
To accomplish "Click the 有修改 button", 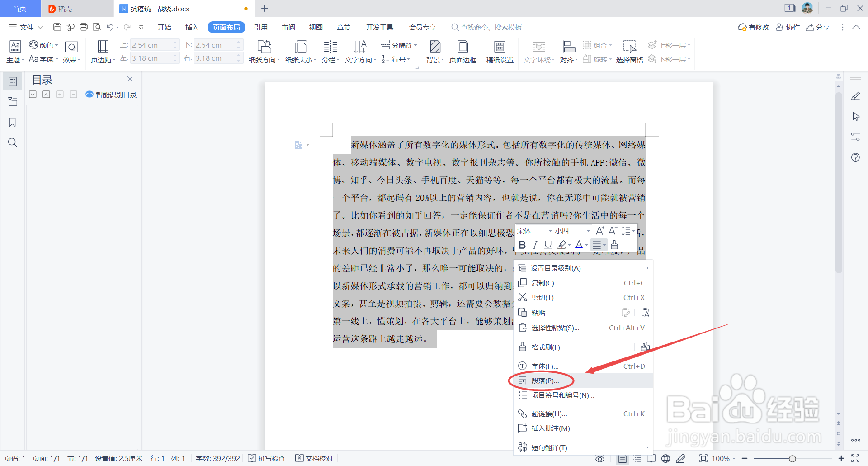I will (753, 27).
